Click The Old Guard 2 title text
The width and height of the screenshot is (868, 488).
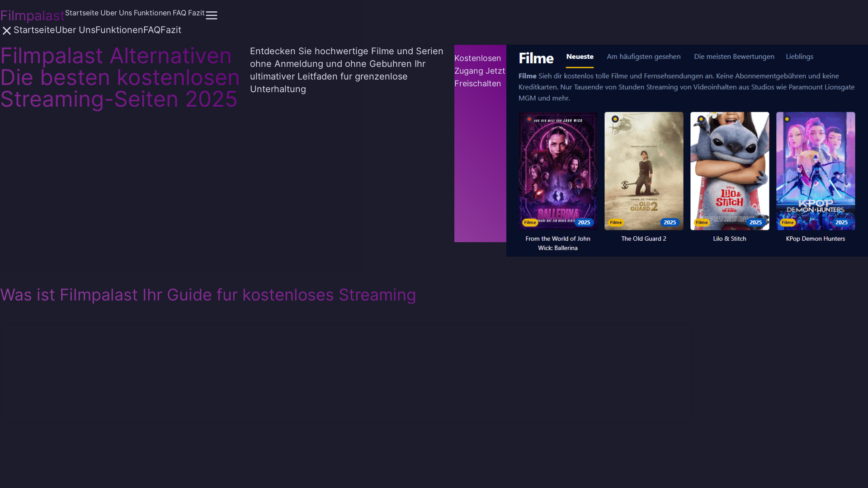[644, 239]
